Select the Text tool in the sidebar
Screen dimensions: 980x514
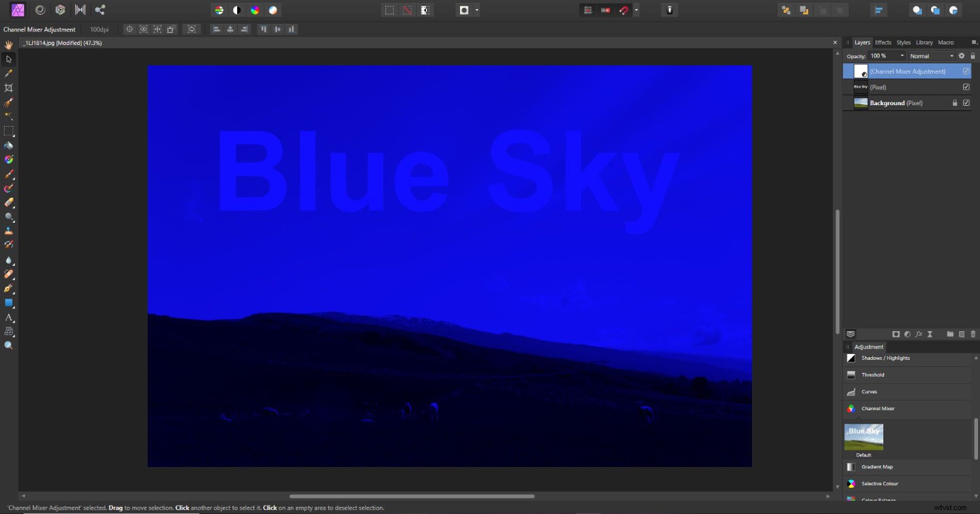tap(8, 317)
